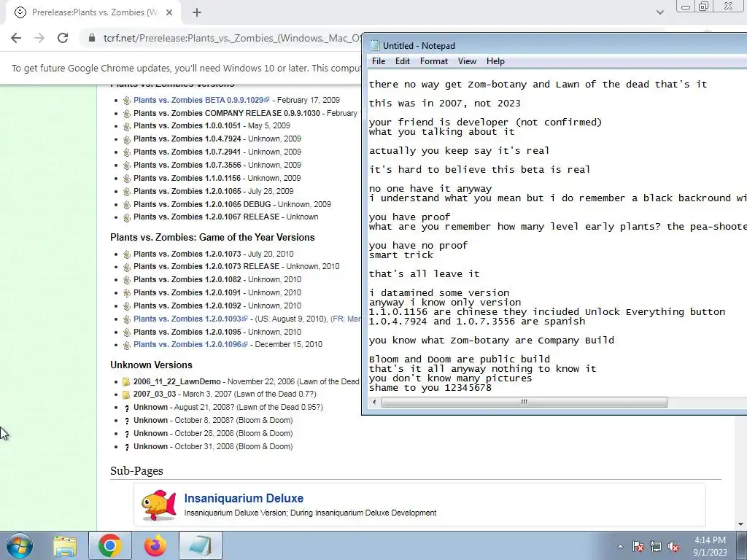
Task: Click Notepad line 'this was in 2007, not 2023'
Action: point(444,104)
